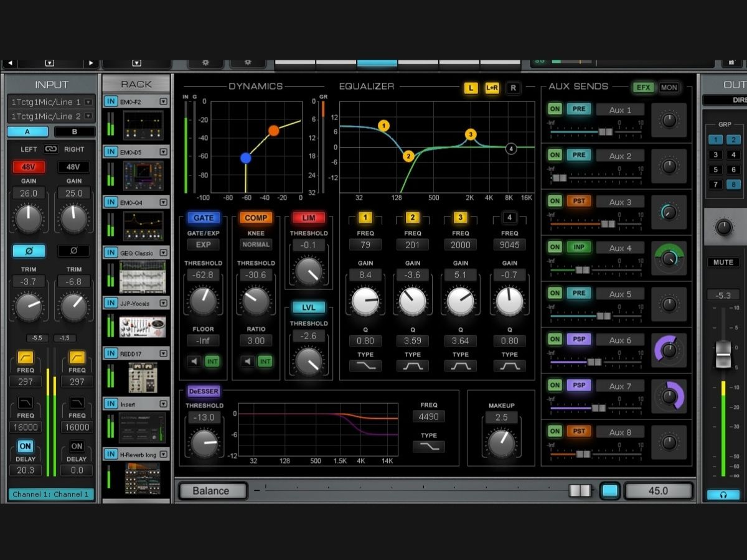
Task: Click the right low-pass filter icon
Action: tap(77, 402)
